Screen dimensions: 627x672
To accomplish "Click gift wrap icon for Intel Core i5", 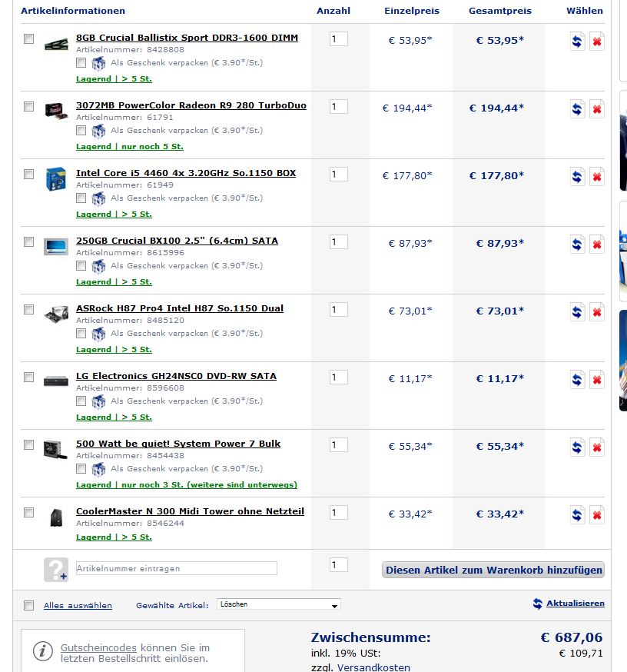I will (x=98, y=199).
